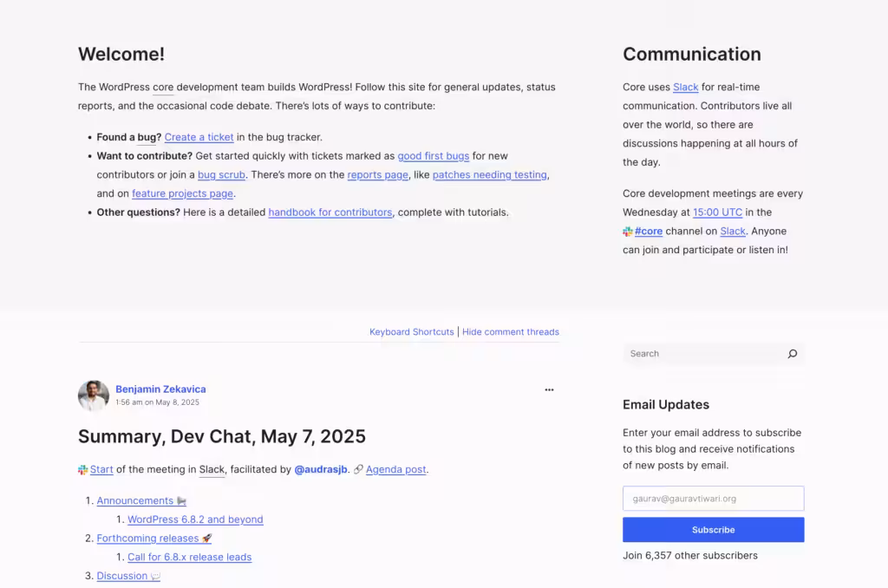Click inside the Search box
Screen dimensions: 888x588
[x=694, y=354]
